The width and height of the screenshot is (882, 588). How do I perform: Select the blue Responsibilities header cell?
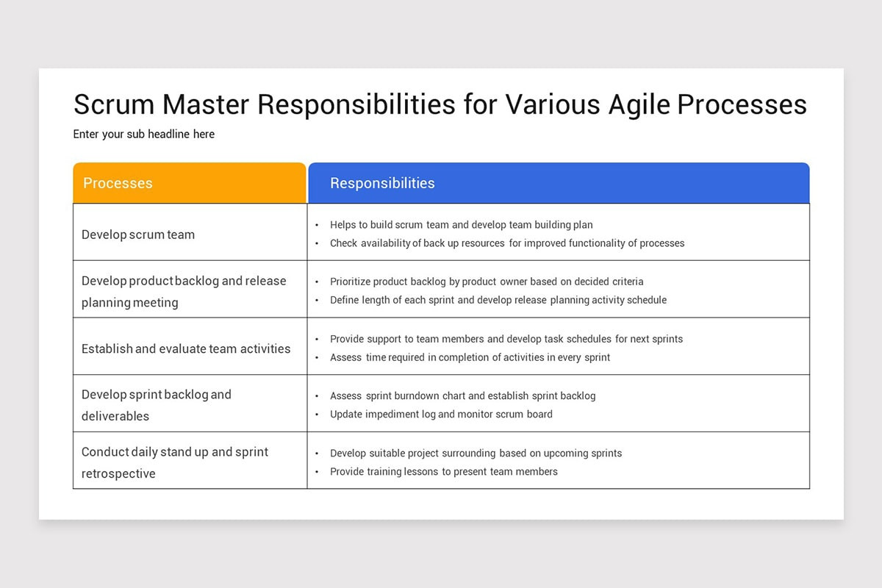tap(559, 183)
